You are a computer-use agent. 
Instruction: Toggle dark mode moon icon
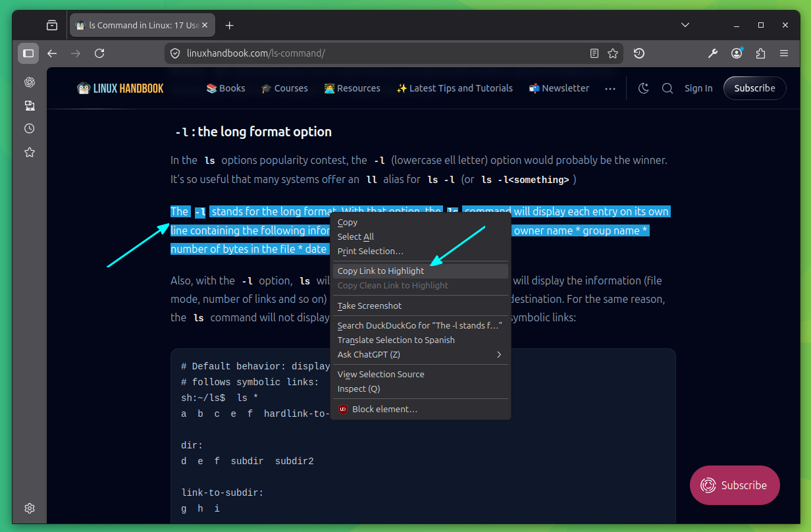coord(644,88)
